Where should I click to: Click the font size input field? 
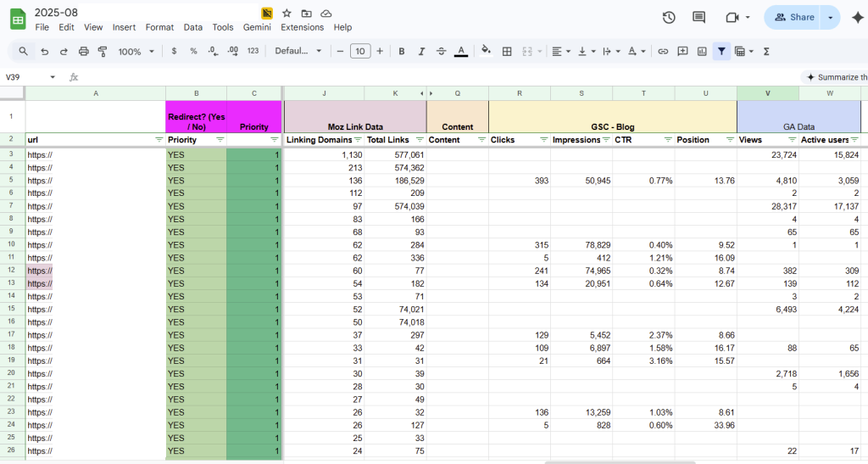(360, 52)
